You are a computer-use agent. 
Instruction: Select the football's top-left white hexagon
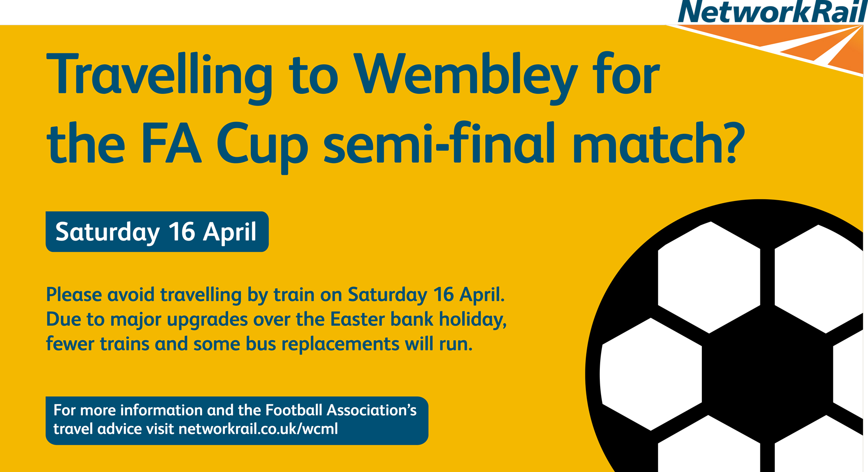[x=709, y=277]
